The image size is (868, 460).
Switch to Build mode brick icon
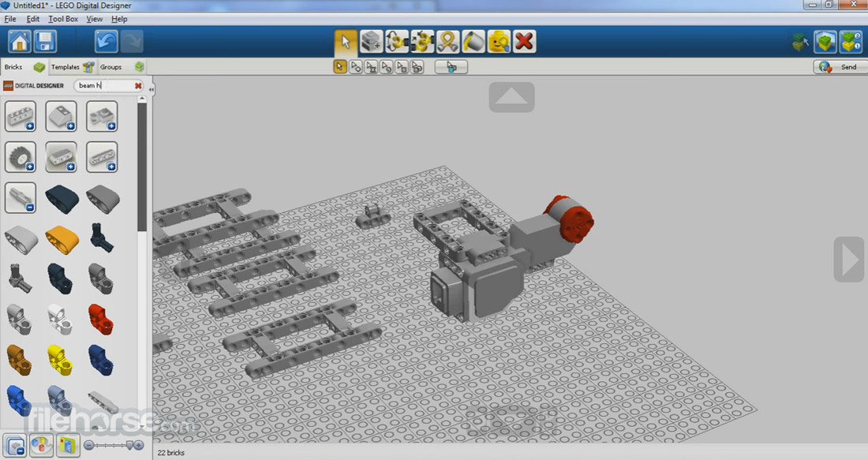point(799,42)
